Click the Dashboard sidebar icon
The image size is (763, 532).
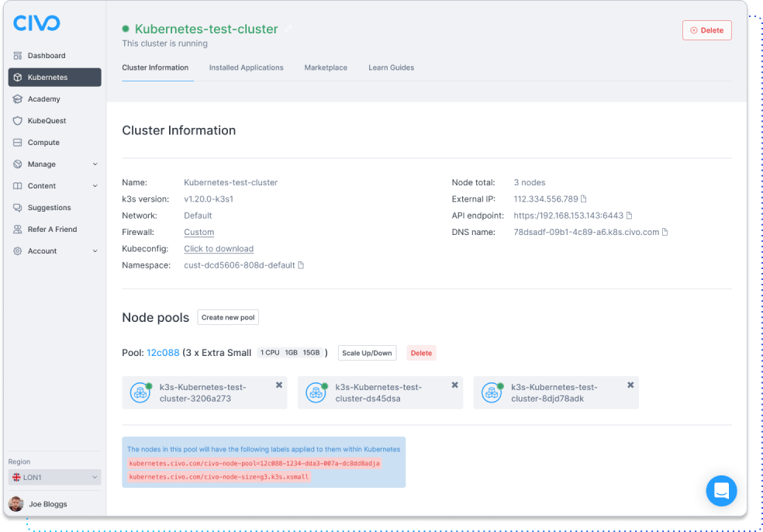[x=18, y=56]
